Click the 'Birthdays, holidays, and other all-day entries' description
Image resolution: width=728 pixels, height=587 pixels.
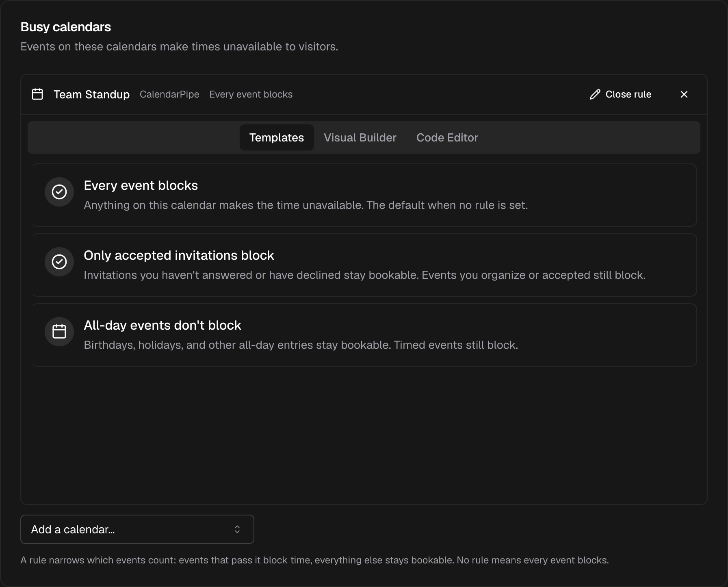(301, 345)
